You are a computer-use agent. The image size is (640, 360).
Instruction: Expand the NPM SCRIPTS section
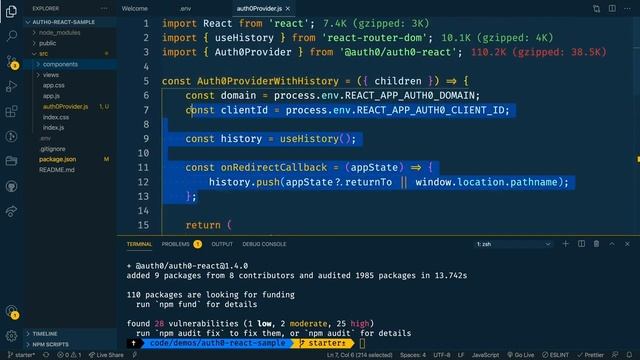[50, 344]
